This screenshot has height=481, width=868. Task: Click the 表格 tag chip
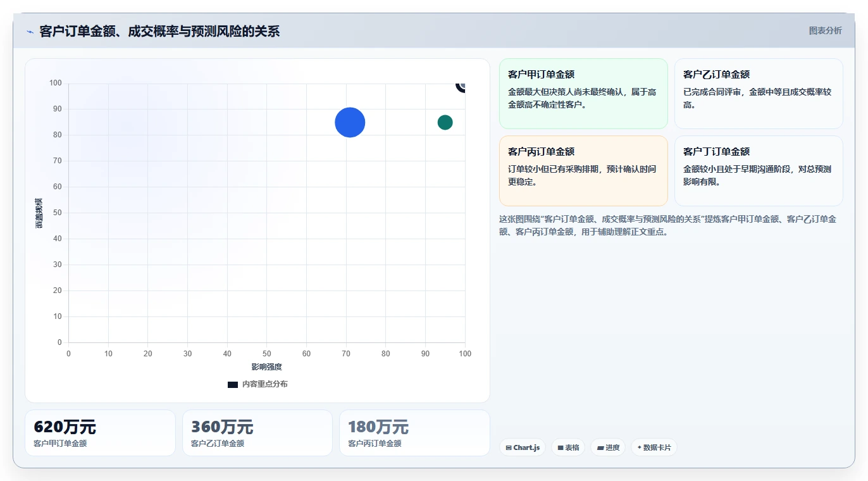click(x=568, y=447)
